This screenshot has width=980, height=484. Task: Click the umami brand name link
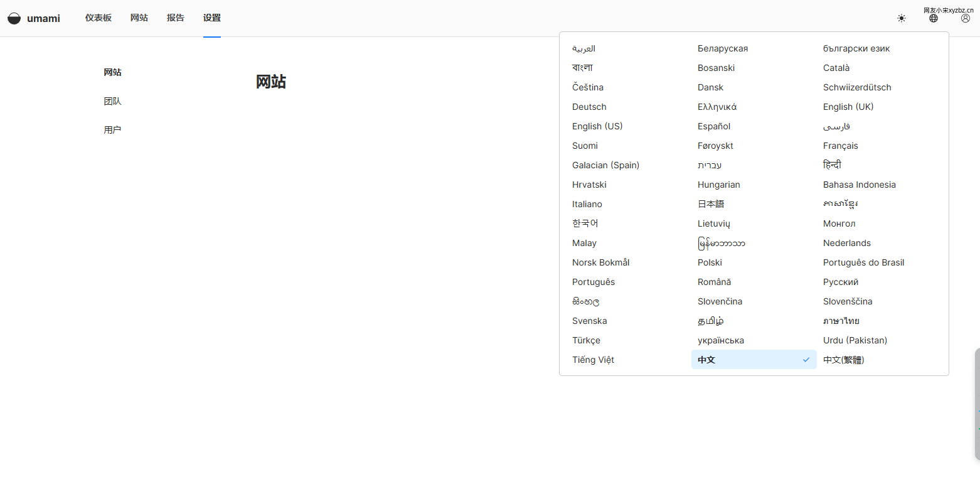tap(43, 18)
